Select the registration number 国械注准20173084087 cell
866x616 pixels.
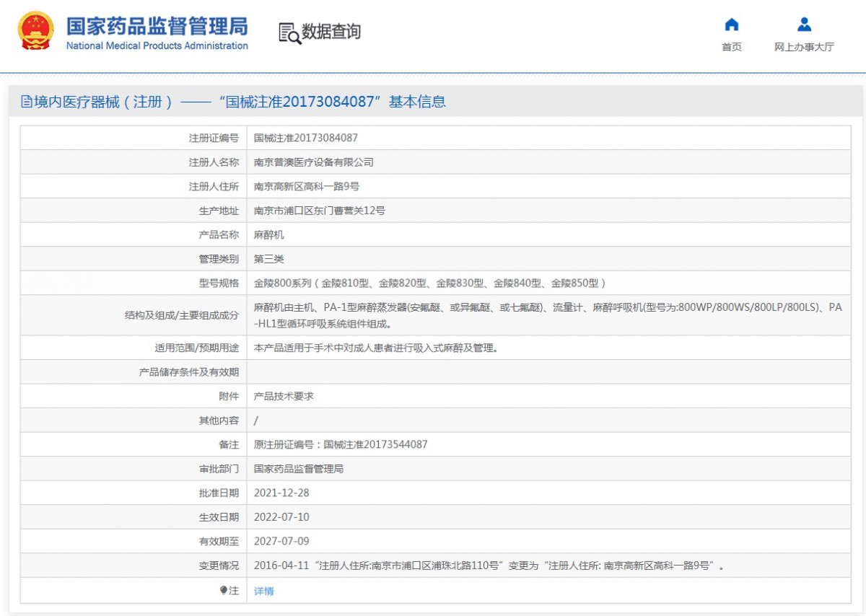[306, 138]
